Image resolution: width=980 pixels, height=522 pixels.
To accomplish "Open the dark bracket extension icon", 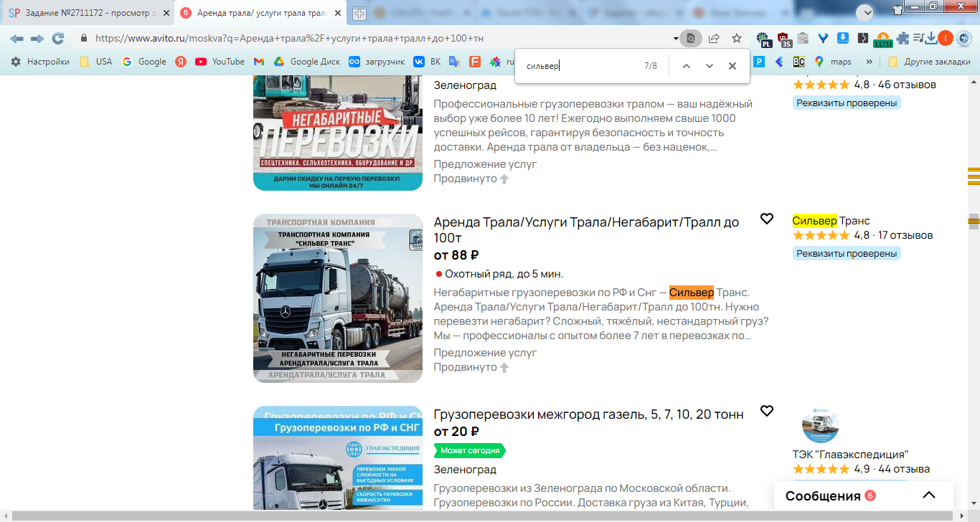I will [863, 39].
